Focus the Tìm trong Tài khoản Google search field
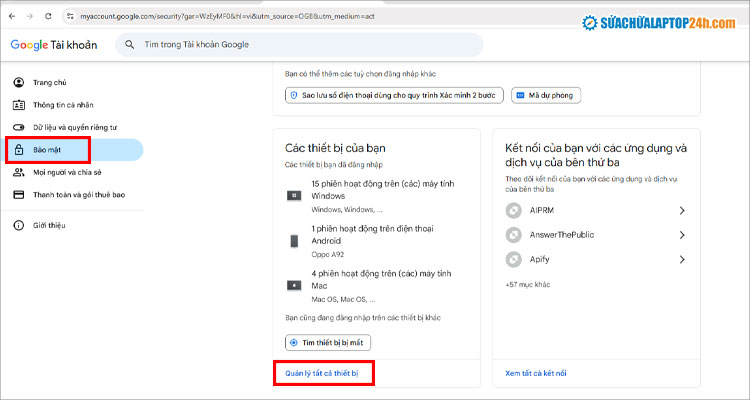The image size is (750, 400). (300, 45)
